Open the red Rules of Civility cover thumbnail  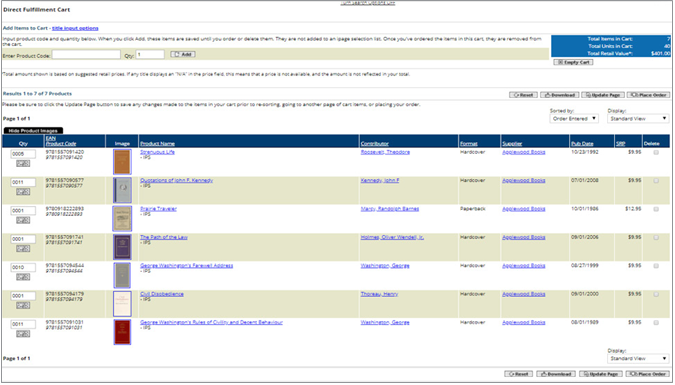click(x=122, y=332)
